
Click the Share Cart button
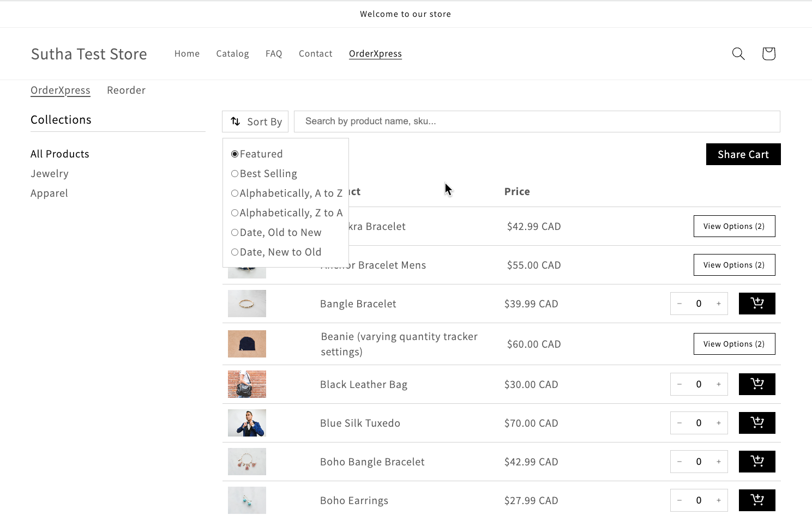tap(743, 154)
